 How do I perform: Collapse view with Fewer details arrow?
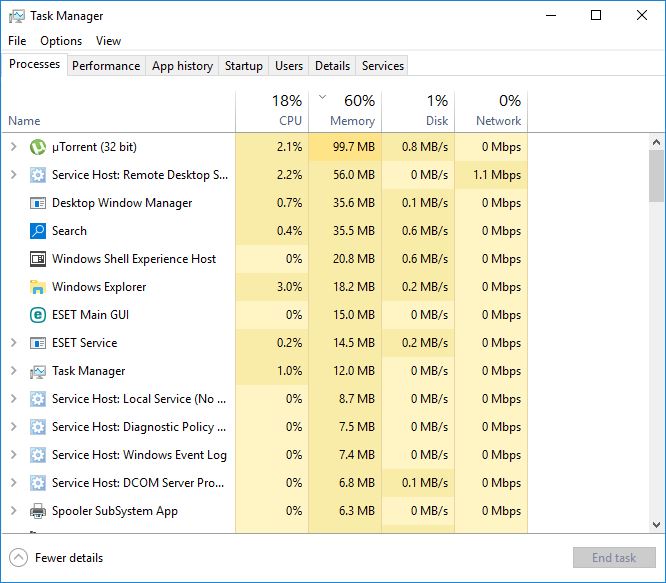point(18,558)
